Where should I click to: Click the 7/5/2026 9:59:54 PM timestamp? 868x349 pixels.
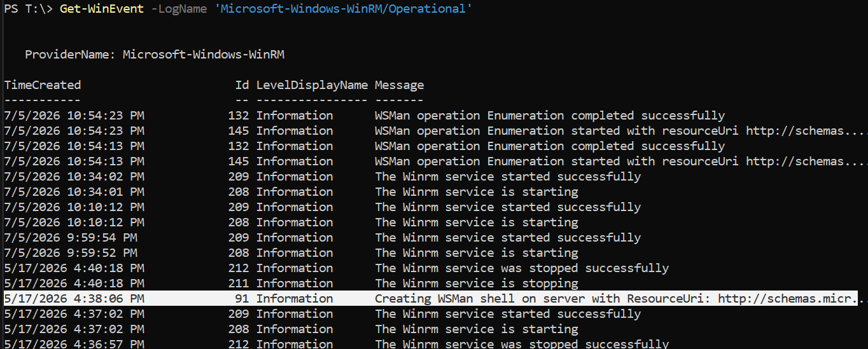pyautogui.click(x=71, y=237)
